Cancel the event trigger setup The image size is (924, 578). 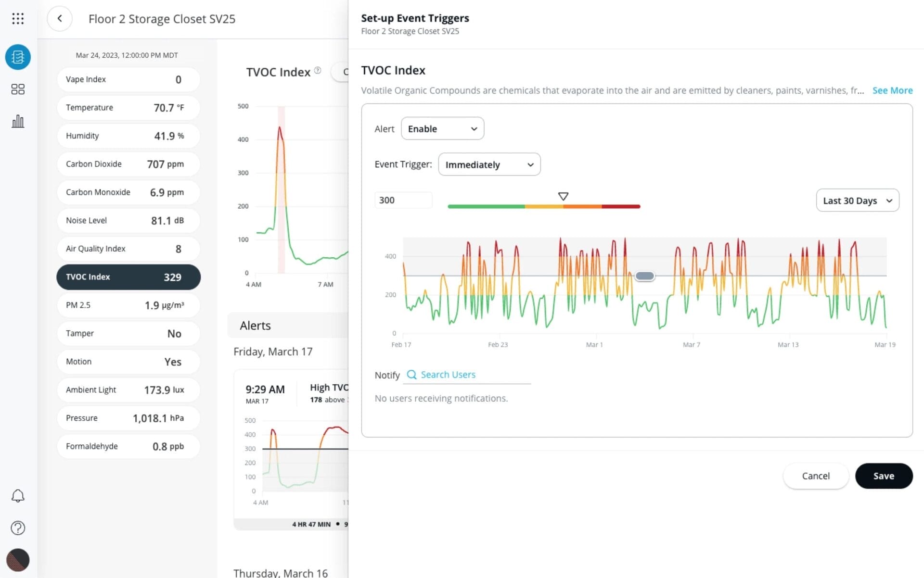click(x=816, y=476)
